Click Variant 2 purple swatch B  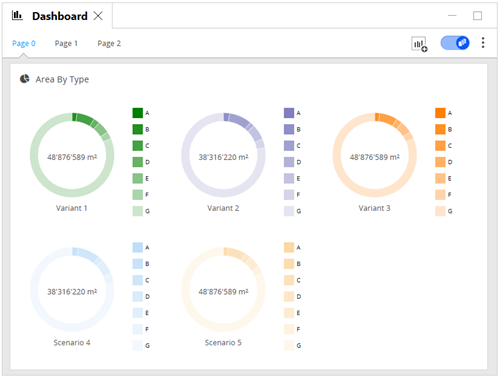(x=289, y=129)
